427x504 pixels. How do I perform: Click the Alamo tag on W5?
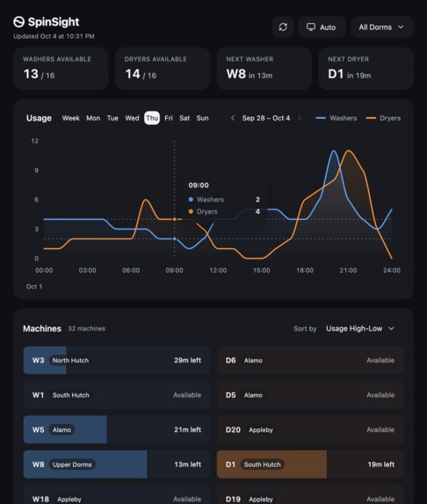[62, 430]
